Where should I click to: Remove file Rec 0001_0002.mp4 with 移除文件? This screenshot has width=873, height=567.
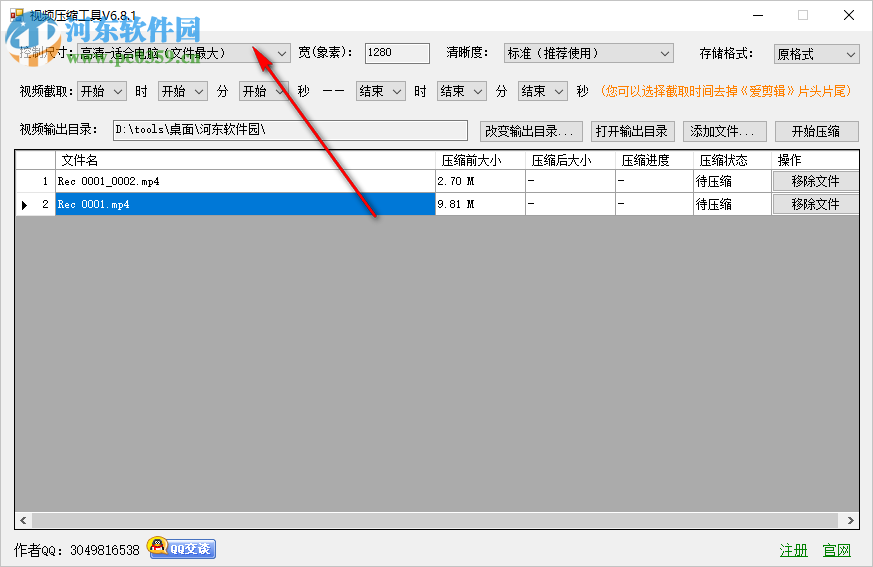click(x=816, y=181)
